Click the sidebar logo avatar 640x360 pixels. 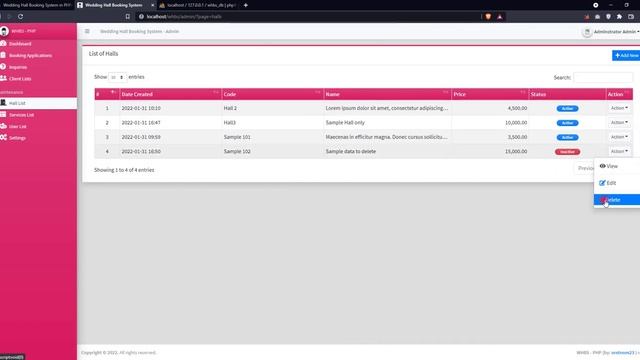[x=4, y=31]
